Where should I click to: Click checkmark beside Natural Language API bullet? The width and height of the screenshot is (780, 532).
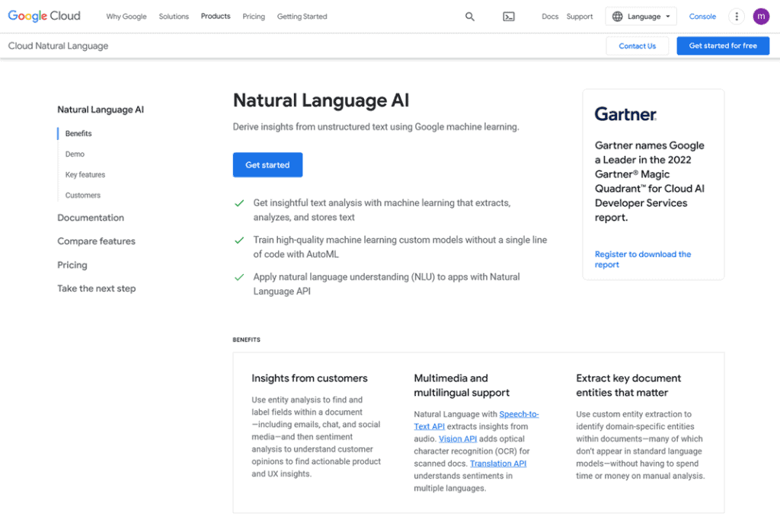click(239, 278)
